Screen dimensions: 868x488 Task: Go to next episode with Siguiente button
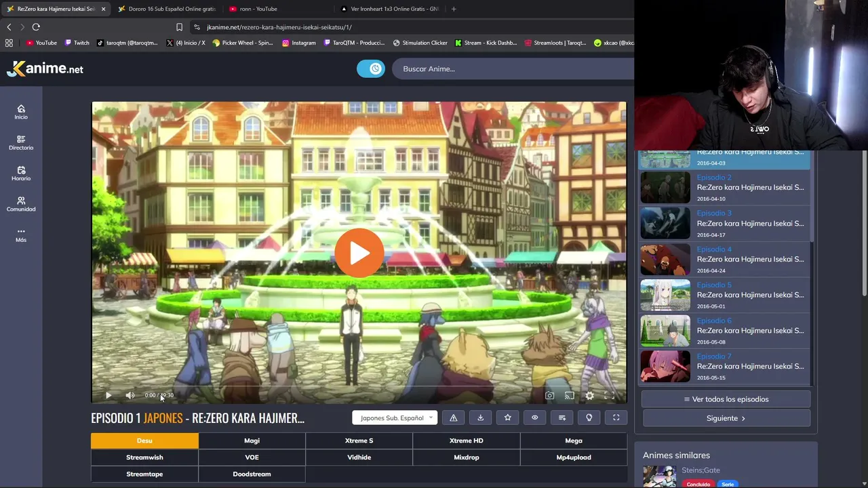(726, 418)
